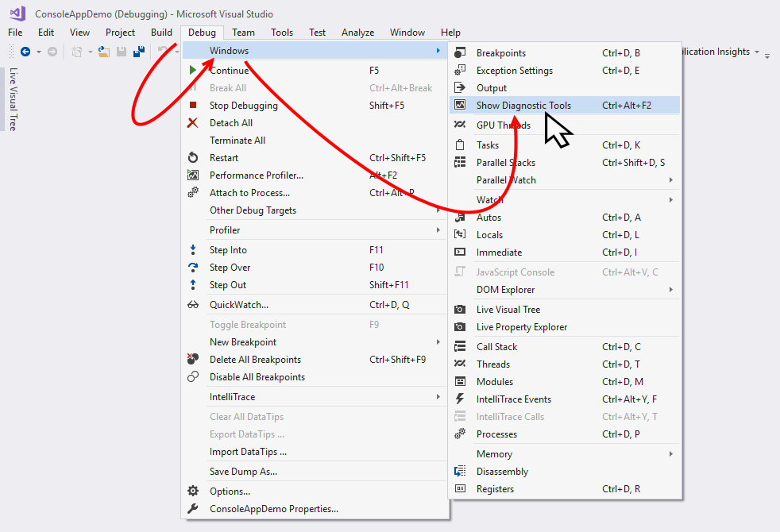Click the Continue green play icon
This screenshot has height=532, width=780.
pyautogui.click(x=192, y=70)
